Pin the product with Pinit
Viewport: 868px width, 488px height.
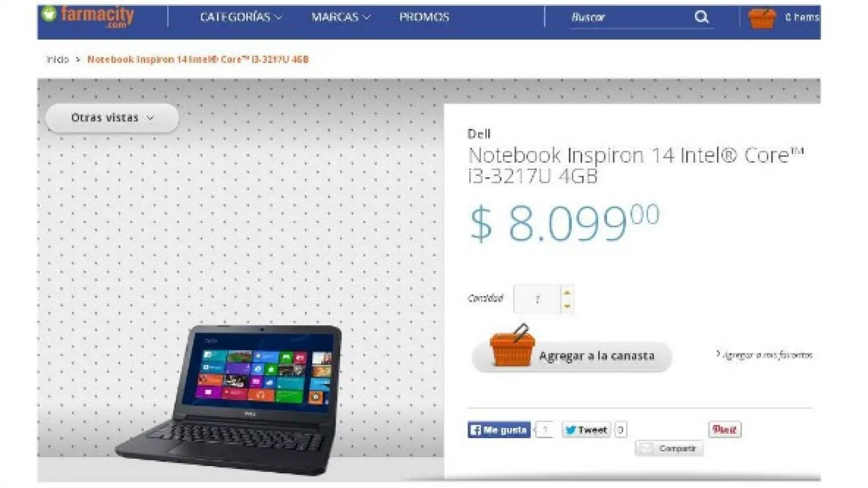click(724, 429)
